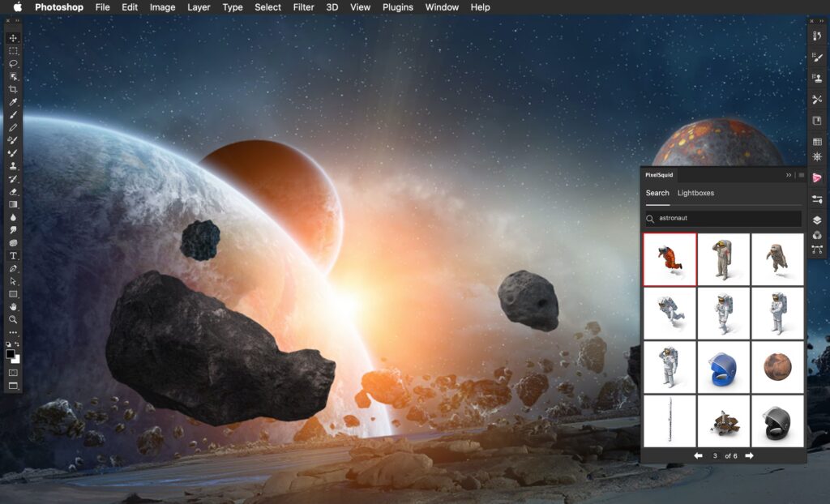This screenshot has height=504, width=830.
Task: Select the Zoom tool
Action: click(13, 320)
